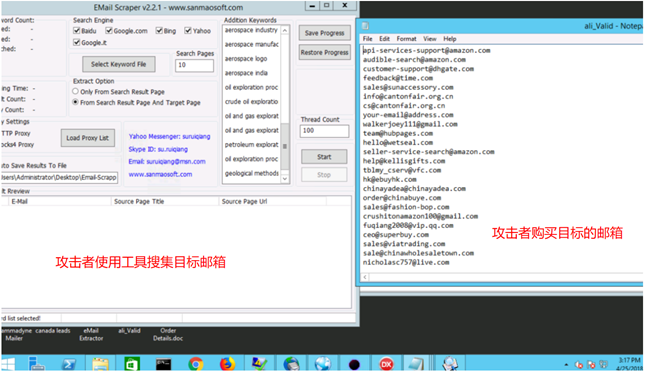645x373 pixels.
Task: Toggle the Google.com checkbox
Action: (109, 30)
